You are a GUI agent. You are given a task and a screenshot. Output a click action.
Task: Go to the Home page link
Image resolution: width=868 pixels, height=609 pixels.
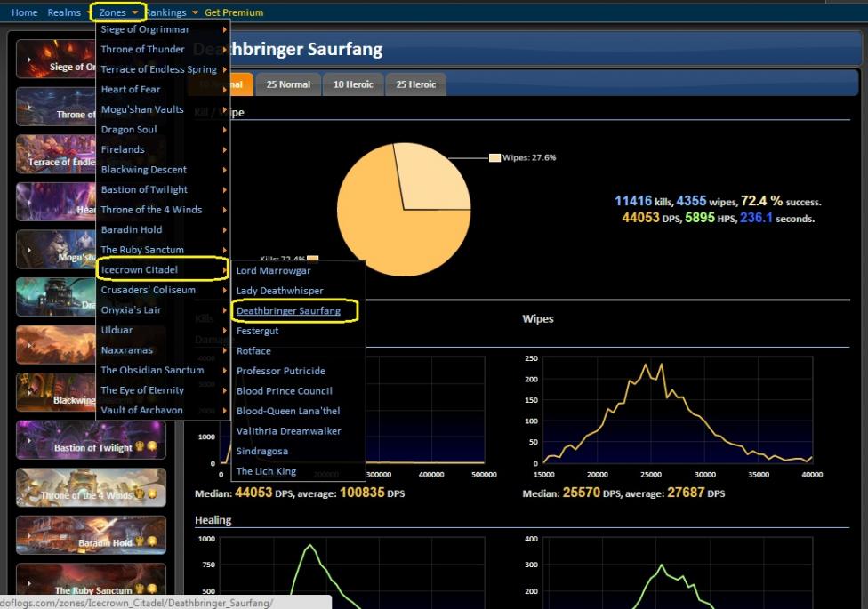[24, 12]
